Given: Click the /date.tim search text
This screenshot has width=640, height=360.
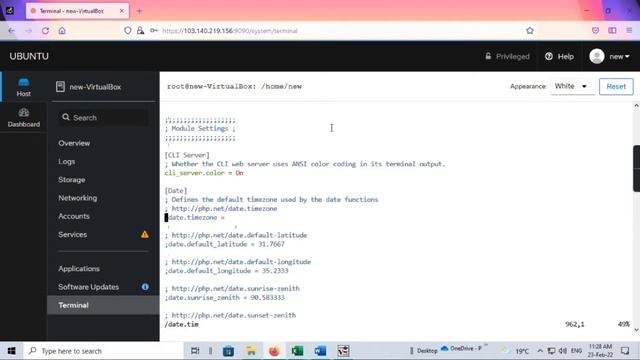Looking at the screenshot, I should pos(182,324).
